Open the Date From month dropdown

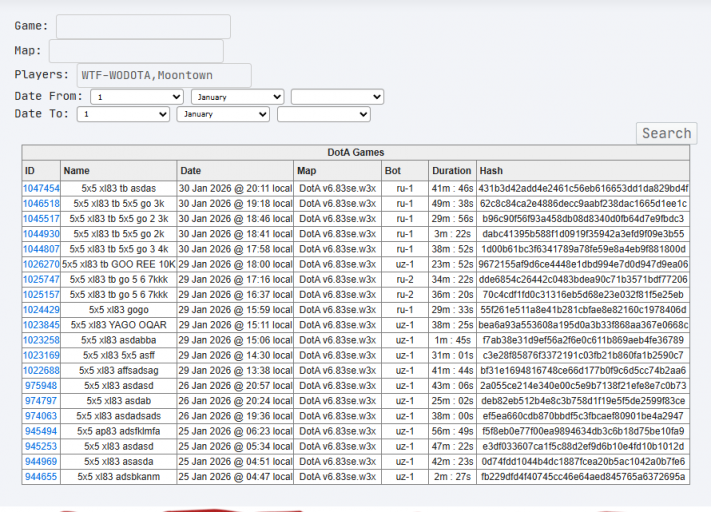(238, 97)
